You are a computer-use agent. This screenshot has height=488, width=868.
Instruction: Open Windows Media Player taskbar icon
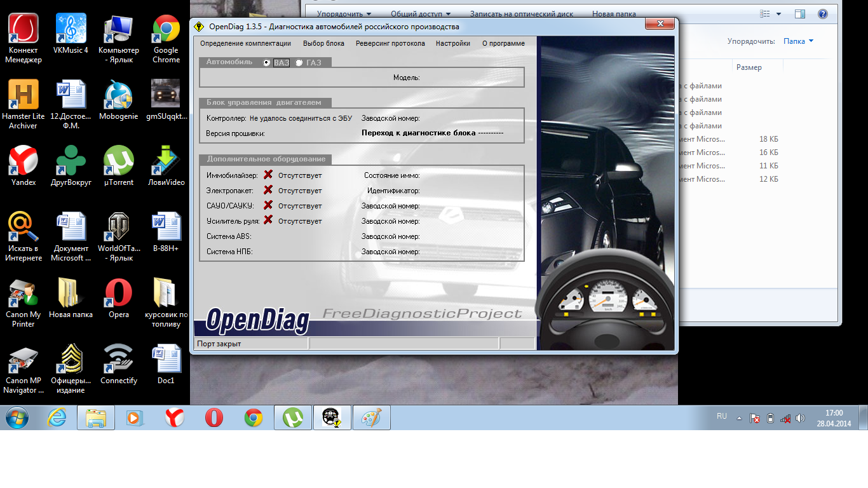tap(135, 417)
